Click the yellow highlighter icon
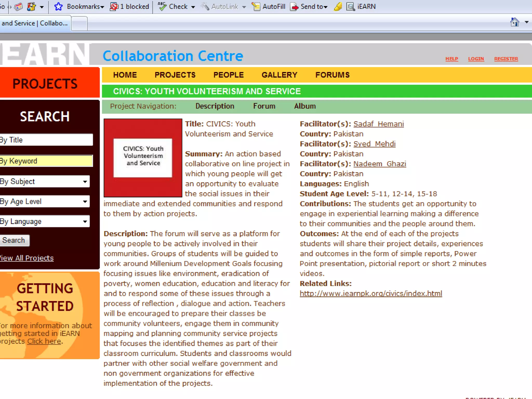Screen dimensions: 532x399 coord(338,6)
